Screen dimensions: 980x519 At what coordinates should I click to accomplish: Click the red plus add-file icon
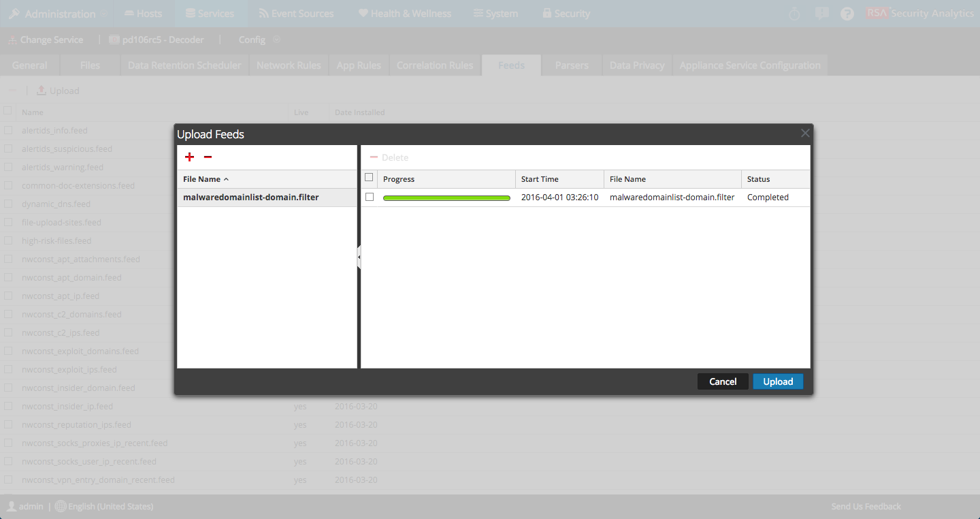[189, 157]
